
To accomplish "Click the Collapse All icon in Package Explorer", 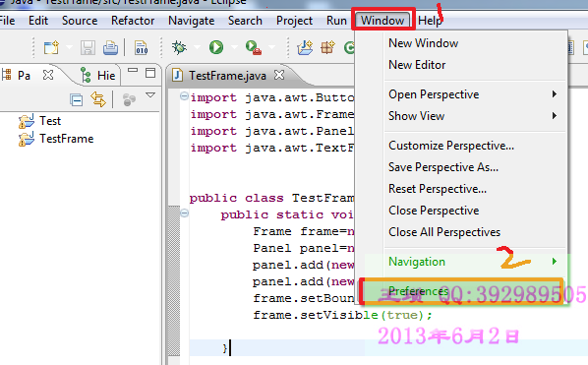I will tap(76, 100).
